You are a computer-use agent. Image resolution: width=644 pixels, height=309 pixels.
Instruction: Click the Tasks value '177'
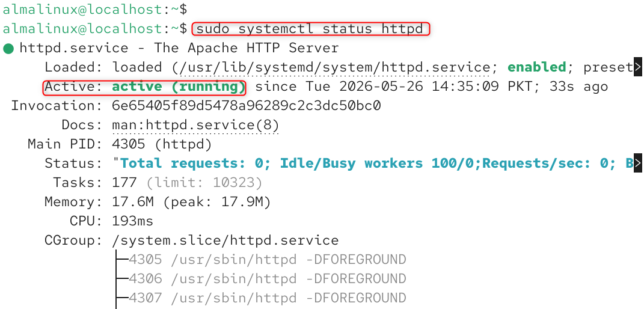(124, 183)
